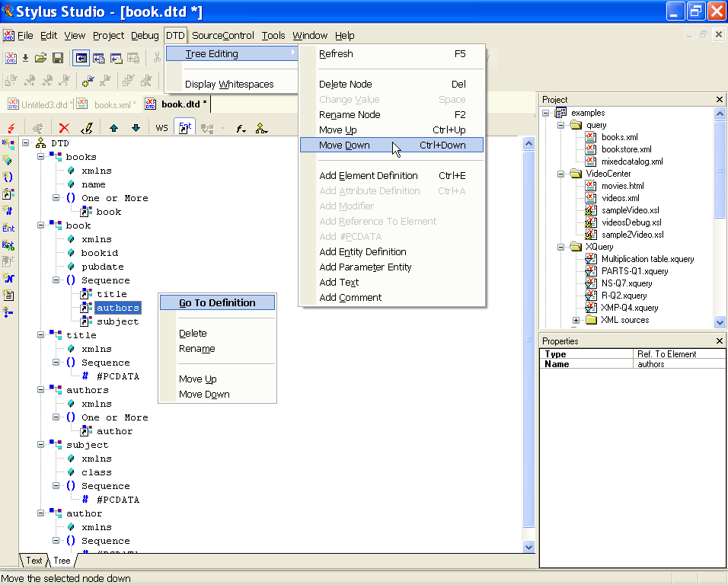The height and width of the screenshot is (585, 728).
Task: Select the red lightning Refresh icon
Action: pos(10,127)
